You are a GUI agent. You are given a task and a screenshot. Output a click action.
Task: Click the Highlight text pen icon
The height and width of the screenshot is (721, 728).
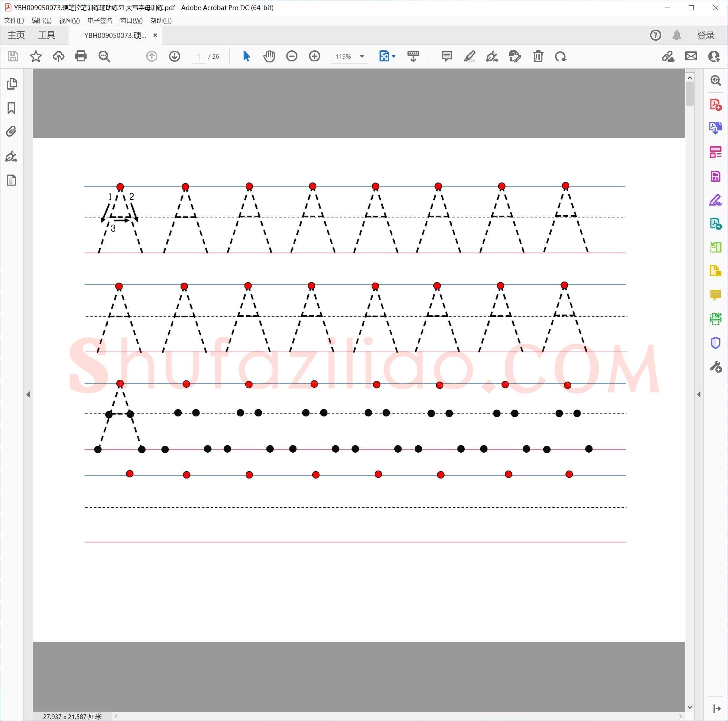470,57
